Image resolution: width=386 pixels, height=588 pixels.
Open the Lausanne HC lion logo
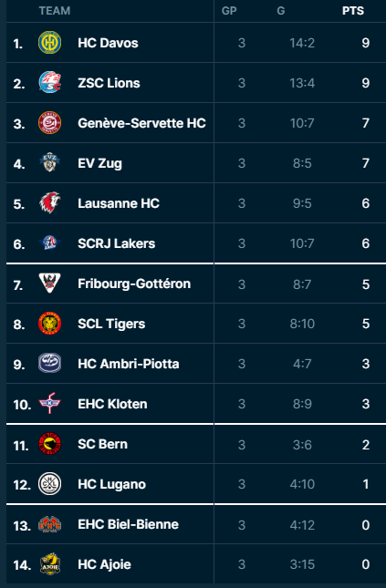click(49, 203)
